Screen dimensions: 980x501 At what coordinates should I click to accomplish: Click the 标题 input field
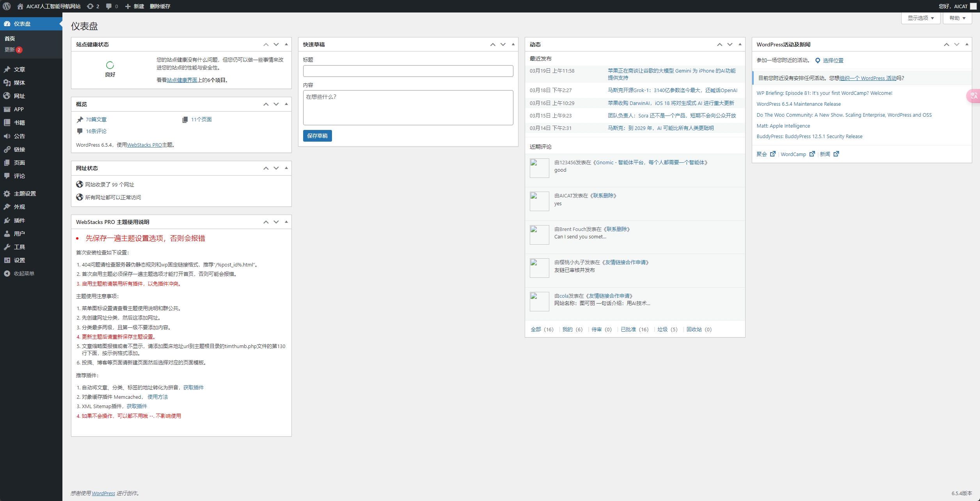(408, 71)
